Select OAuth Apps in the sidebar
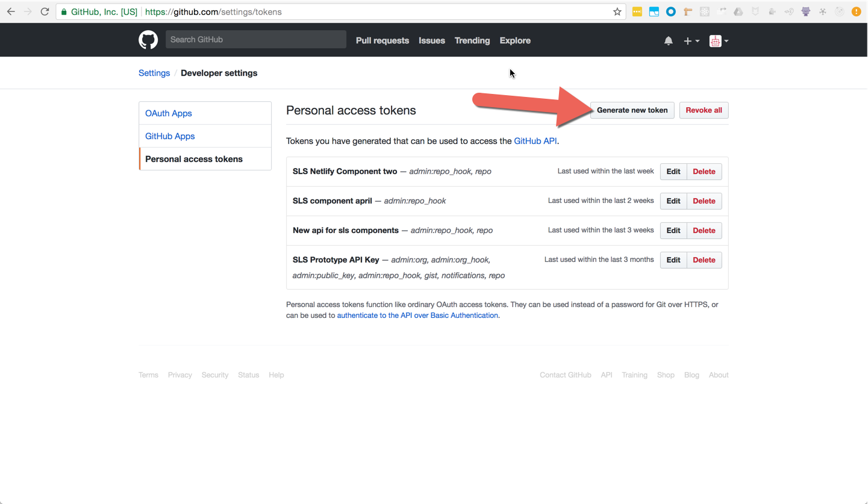This screenshot has height=504, width=868. pos(169,113)
